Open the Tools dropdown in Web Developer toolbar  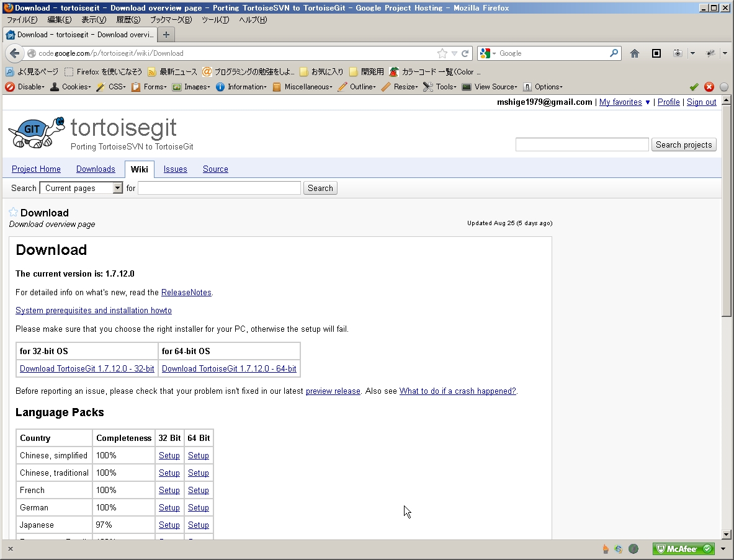440,87
